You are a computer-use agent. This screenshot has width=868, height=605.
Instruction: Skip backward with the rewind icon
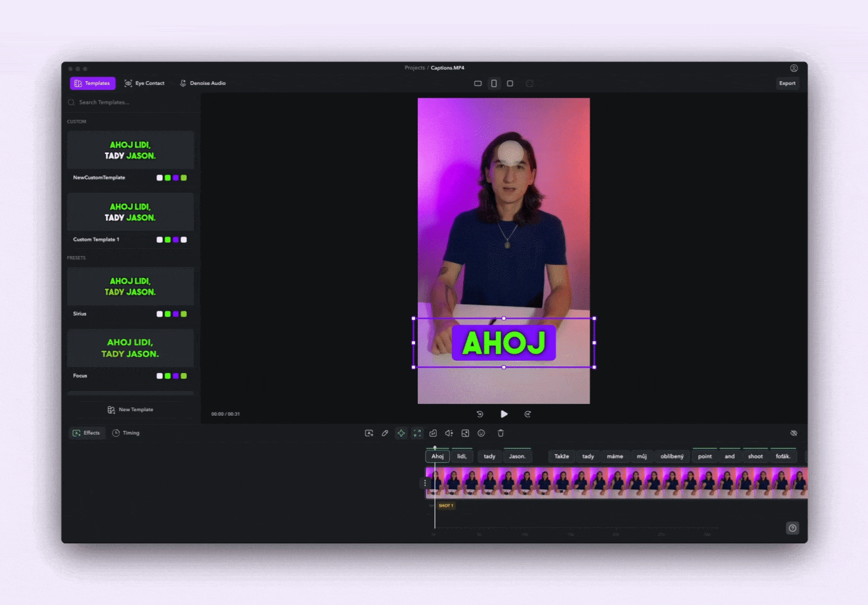480,414
